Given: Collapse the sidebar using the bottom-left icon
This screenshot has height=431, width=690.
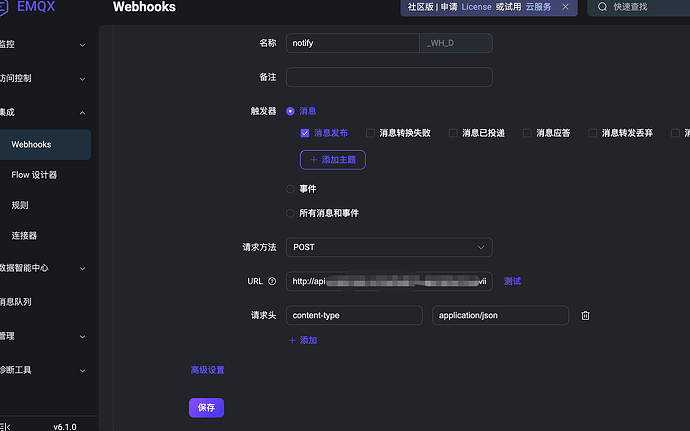Looking at the screenshot, I should [5, 425].
